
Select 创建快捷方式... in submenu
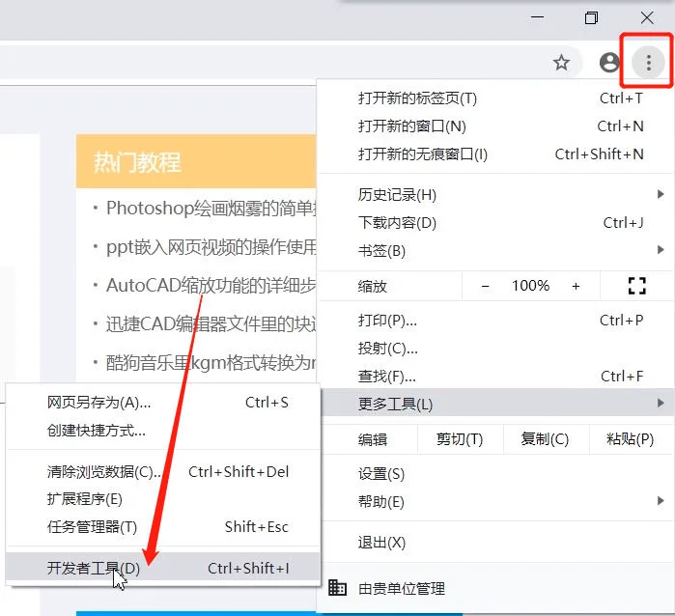tap(163, 431)
